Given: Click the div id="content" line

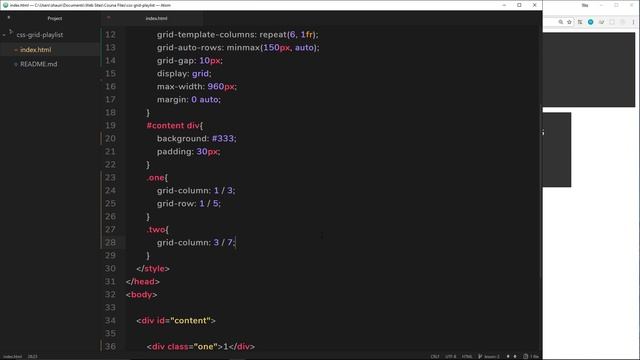Looking at the screenshot, I should 176,321.
